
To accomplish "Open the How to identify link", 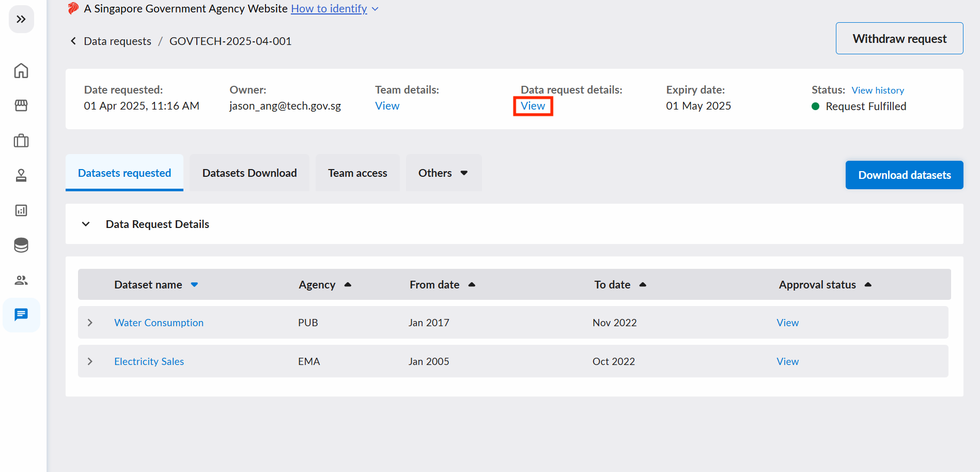I will tap(329, 9).
